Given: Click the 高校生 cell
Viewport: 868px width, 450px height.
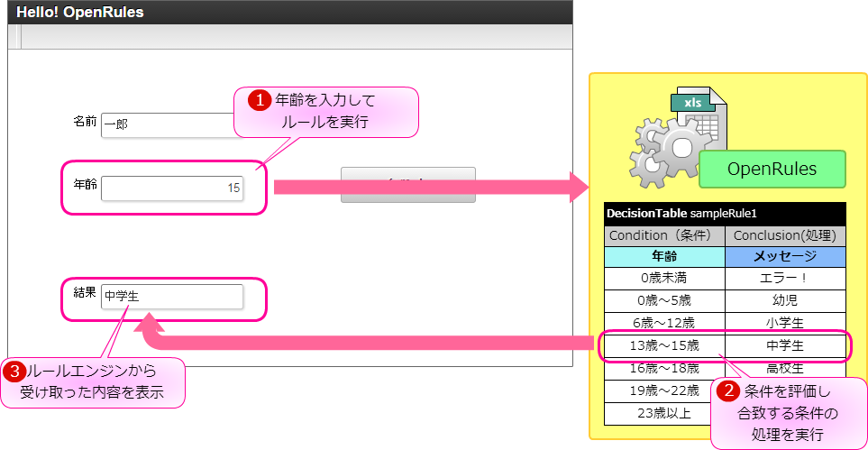Looking at the screenshot, I should (785, 369).
